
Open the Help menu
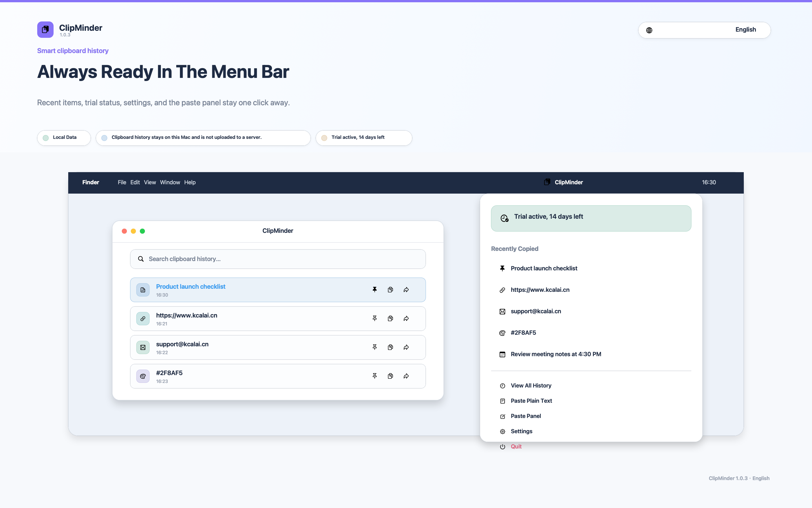[189, 182]
